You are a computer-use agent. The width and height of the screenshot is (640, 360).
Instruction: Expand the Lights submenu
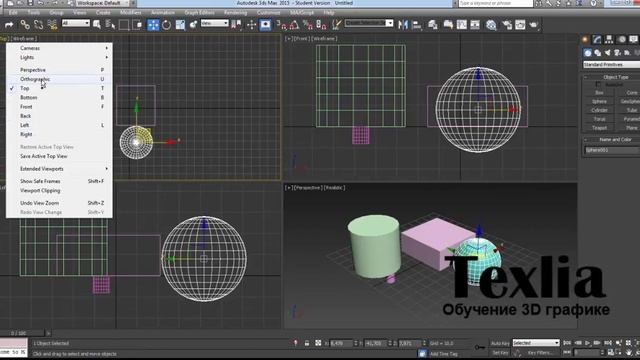point(60,58)
